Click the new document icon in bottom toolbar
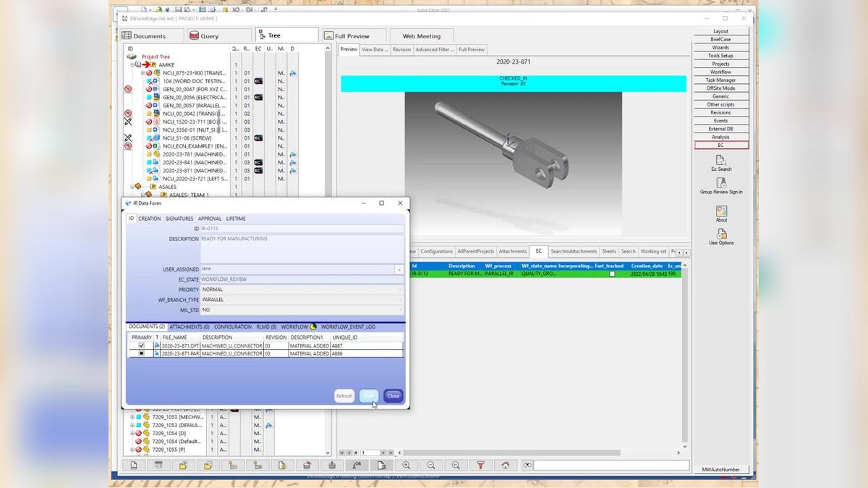This screenshot has width=868, height=488. click(134, 466)
